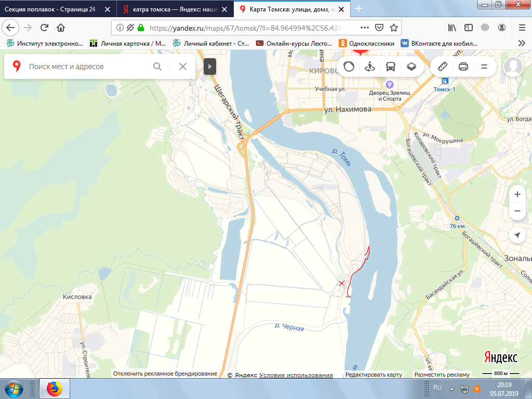Open street panoramas with the person icon
This screenshot has height=399, width=532.
pyautogui.click(x=369, y=66)
